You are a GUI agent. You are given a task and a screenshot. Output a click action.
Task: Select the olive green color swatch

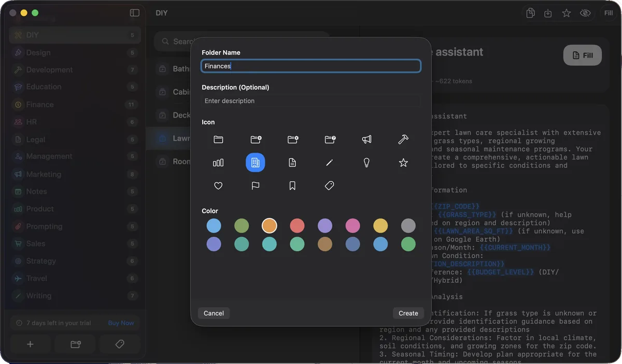tap(242, 225)
